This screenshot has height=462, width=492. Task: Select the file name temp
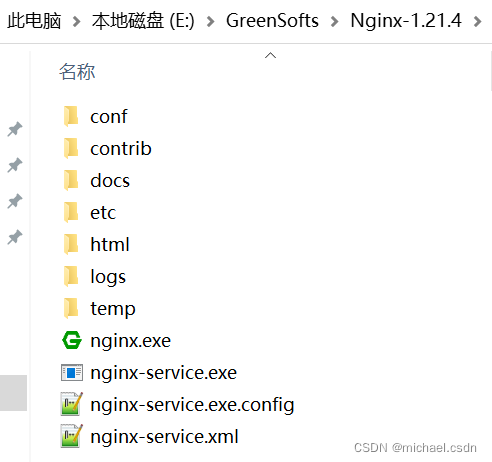pyautogui.click(x=113, y=309)
